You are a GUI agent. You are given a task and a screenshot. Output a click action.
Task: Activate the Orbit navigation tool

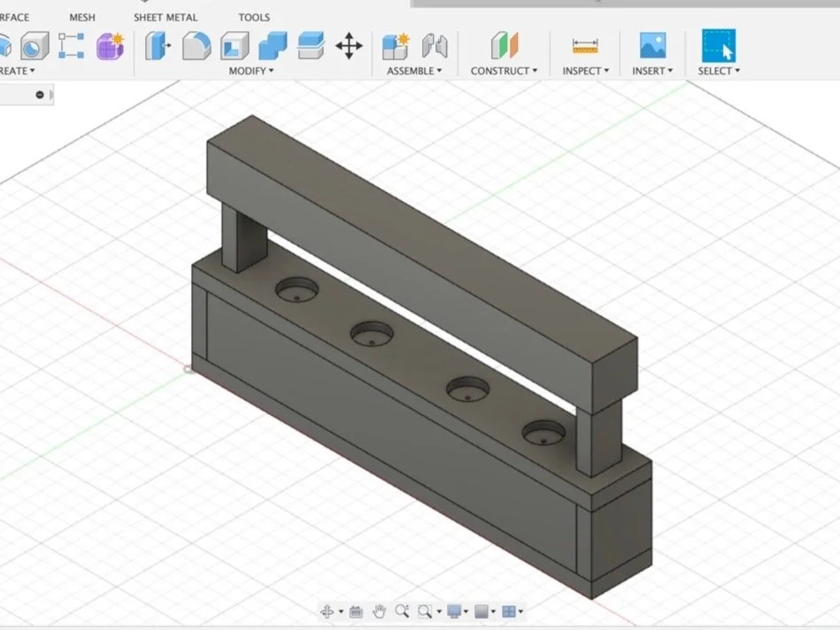pyautogui.click(x=327, y=611)
